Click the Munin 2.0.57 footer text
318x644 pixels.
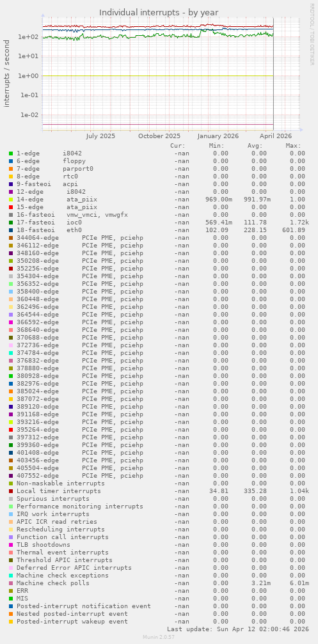tap(159, 636)
